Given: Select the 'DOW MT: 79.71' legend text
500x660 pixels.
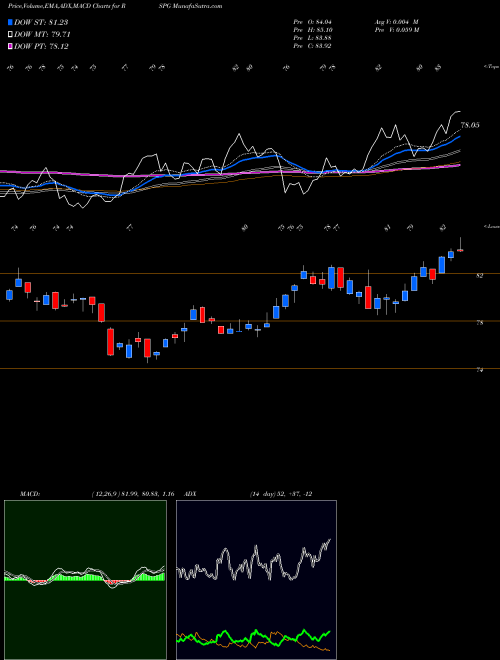Looking at the screenshot, I should 42,35.
